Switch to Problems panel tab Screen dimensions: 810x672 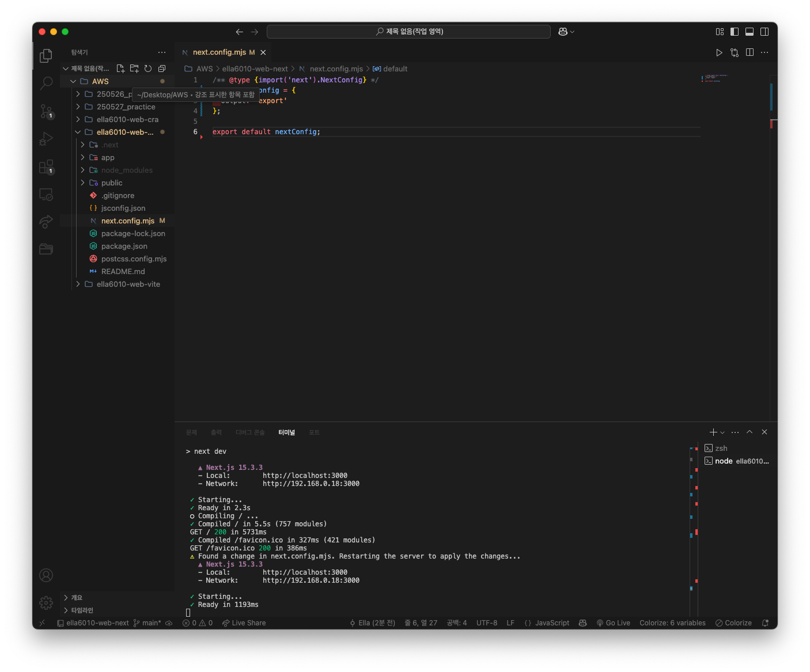191,432
